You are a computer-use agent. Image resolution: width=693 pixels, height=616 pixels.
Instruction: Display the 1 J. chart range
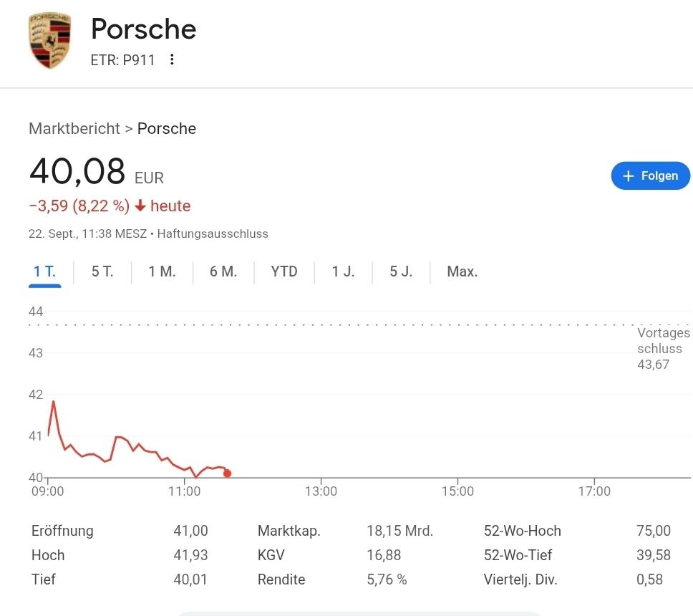coord(343,272)
